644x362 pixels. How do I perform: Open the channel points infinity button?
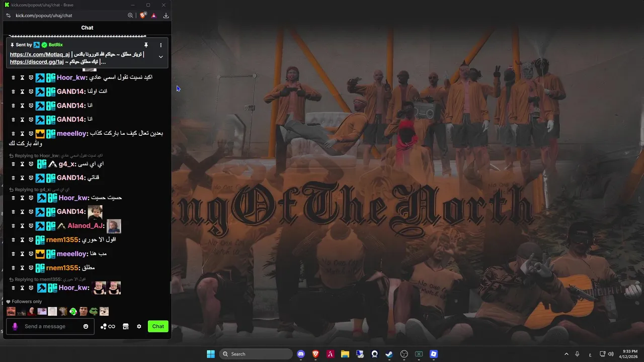(108, 326)
